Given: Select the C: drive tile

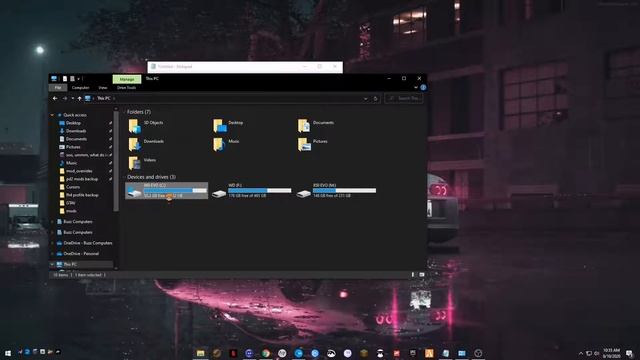Looking at the screenshot, I should pos(167,191).
